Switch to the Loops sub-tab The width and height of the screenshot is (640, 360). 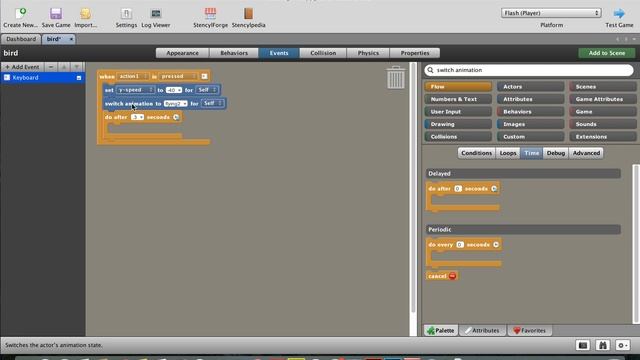[x=508, y=153]
